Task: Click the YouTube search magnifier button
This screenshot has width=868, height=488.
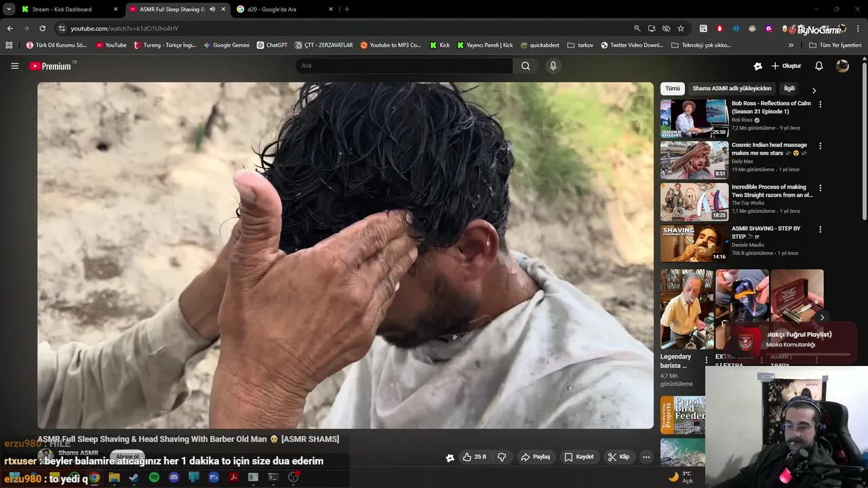Action: [526, 66]
